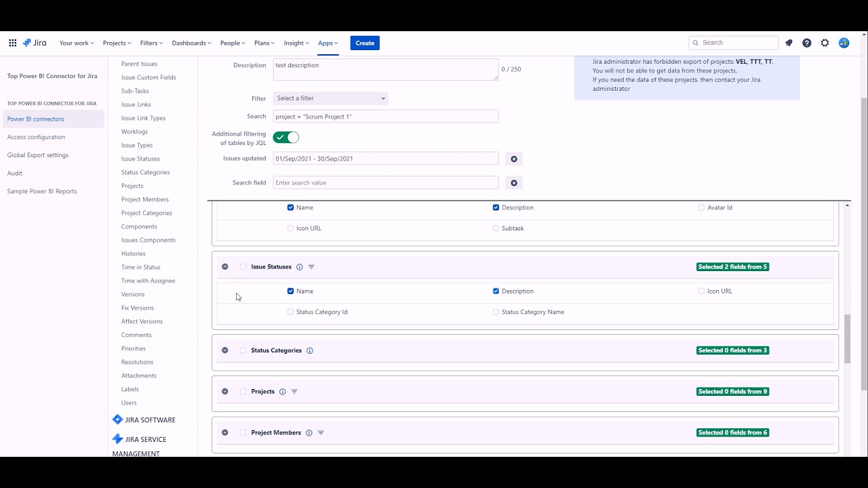868x488 pixels.
Task: Open filter icon for Issue Statuses
Action: click(x=311, y=267)
